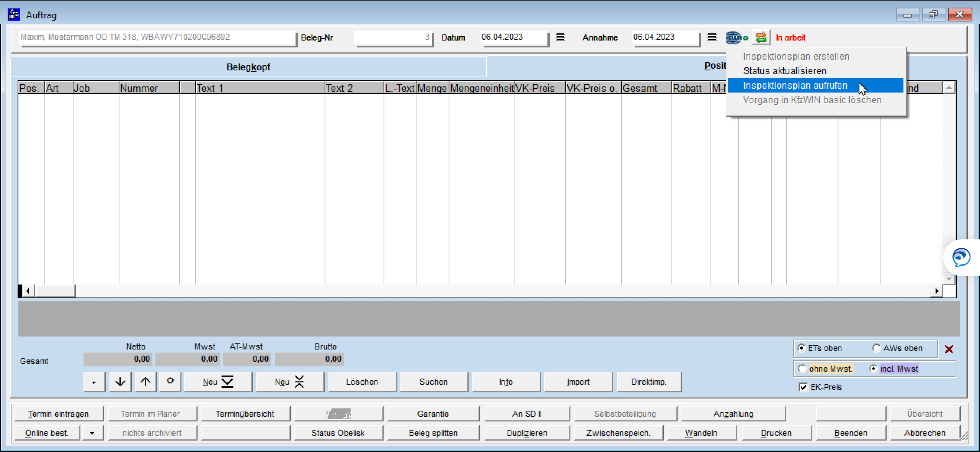The height and width of the screenshot is (452, 980).
Task: Click the horizontal scrollbar thumb
Action: coord(55,291)
